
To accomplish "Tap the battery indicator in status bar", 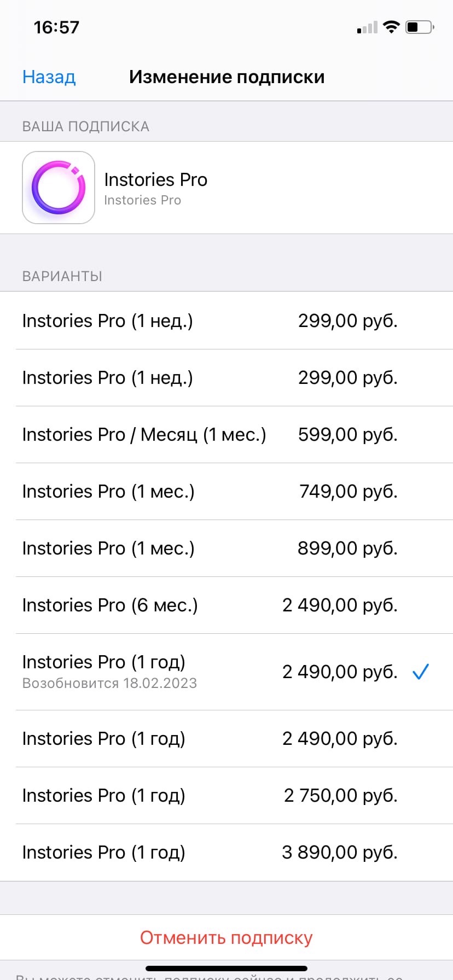I will 419,26.
